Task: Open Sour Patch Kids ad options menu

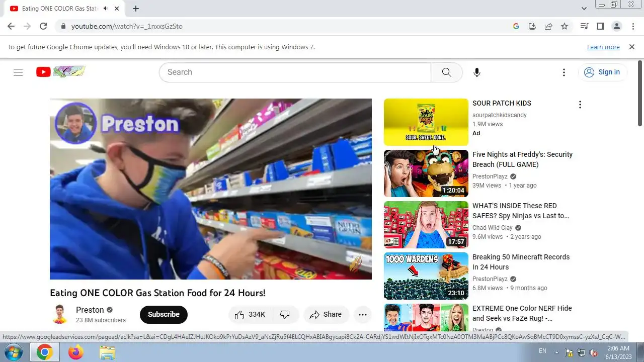Action: coord(580,105)
